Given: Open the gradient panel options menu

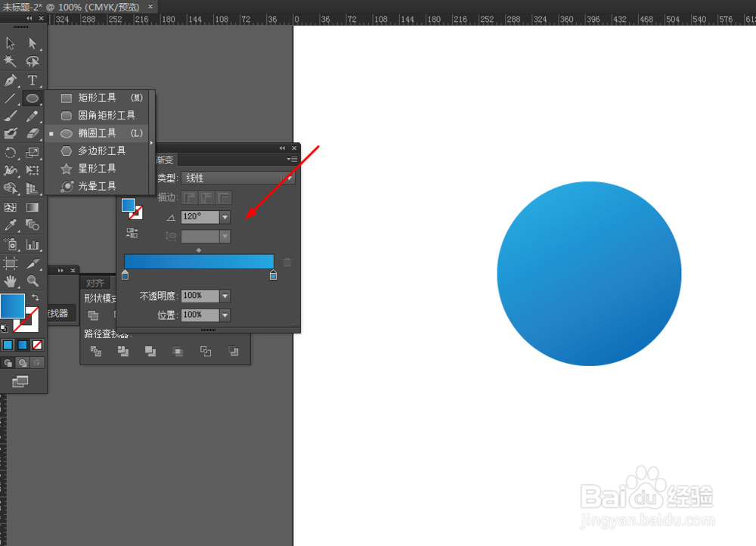Looking at the screenshot, I should pos(292,159).
